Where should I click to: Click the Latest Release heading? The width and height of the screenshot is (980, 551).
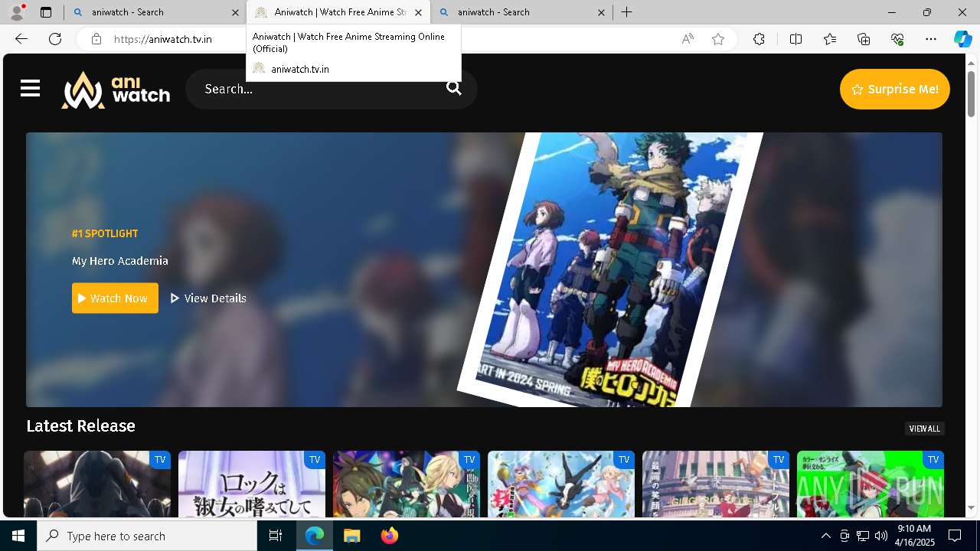tap(80, 425)
